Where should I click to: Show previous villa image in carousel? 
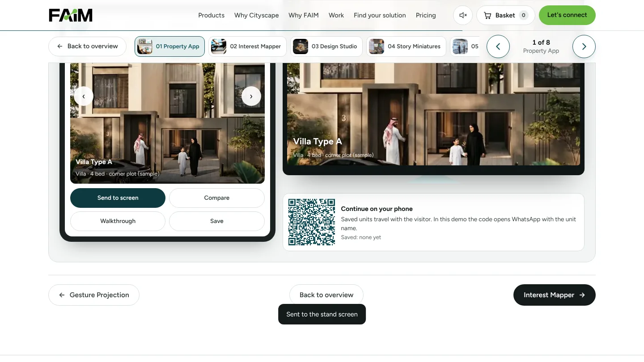click(x=84, y=96)
